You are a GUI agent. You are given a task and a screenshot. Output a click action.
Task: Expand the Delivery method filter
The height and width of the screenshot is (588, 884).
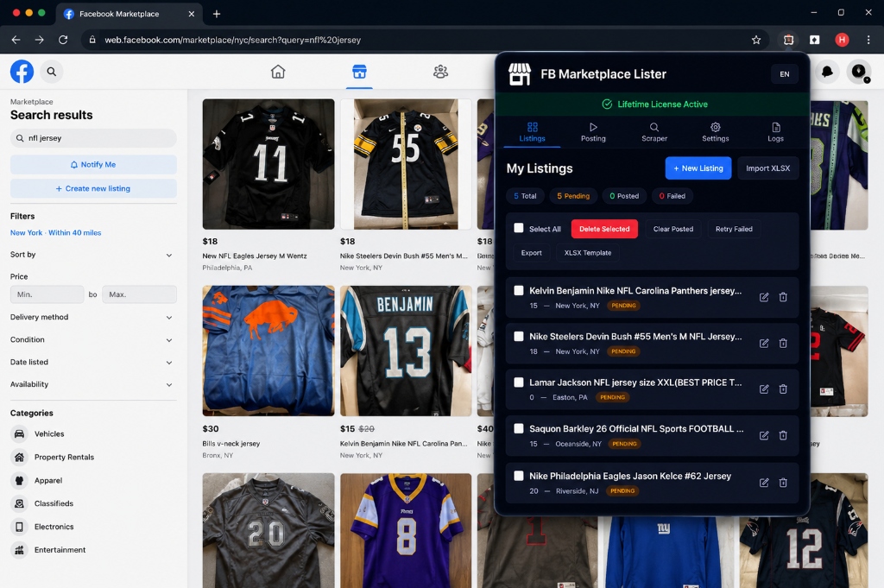point(93,318)
